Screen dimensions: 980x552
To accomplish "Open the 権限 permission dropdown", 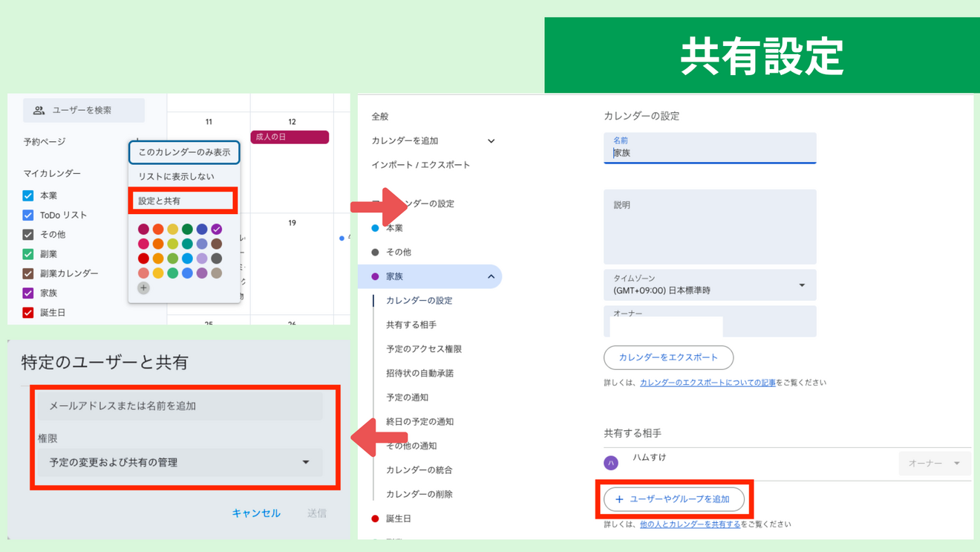I will click(180, 462).
